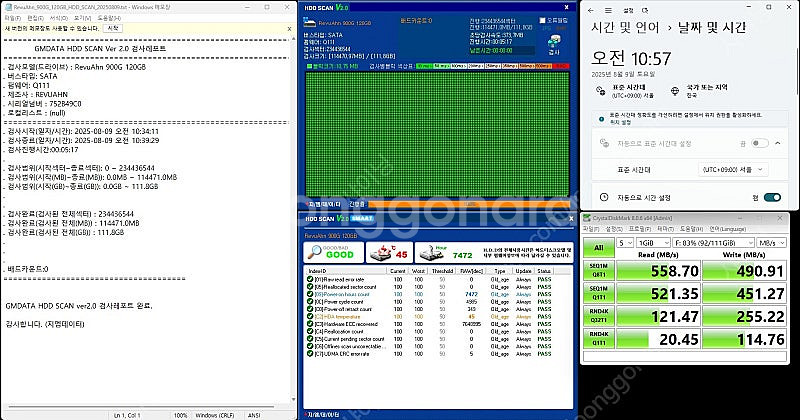Click green check icon for HDA temperature

310,316
